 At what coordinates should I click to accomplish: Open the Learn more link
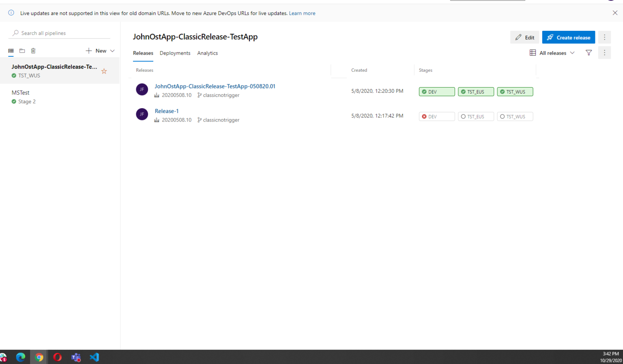302,13
